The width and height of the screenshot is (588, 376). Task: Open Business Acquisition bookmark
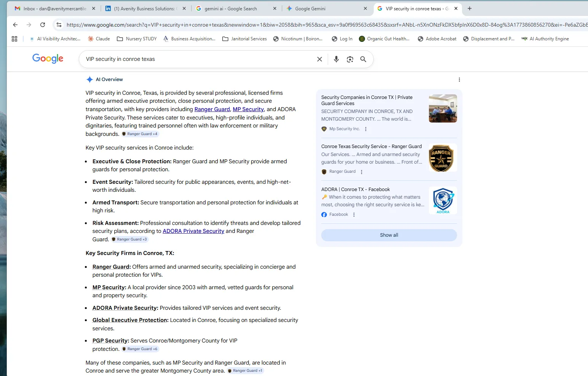190,39
